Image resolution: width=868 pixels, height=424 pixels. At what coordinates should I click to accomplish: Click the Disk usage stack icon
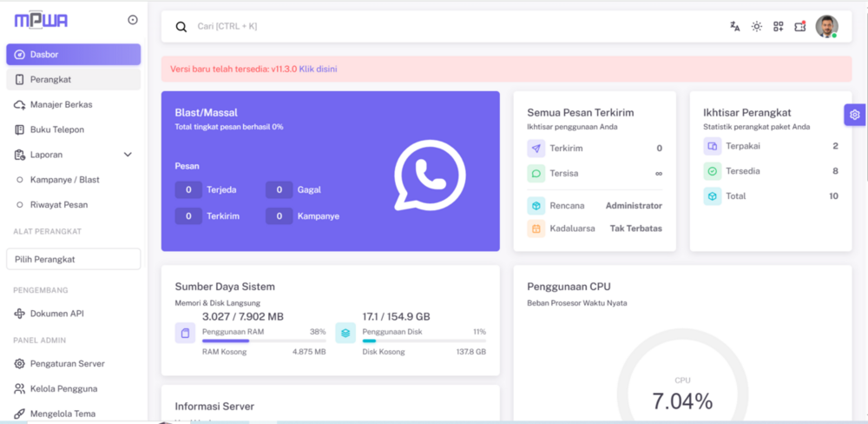pos(345,333)
